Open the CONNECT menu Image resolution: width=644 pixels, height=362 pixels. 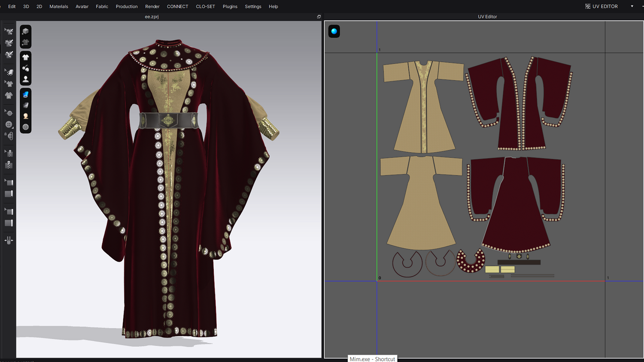[x=178, y=6]
